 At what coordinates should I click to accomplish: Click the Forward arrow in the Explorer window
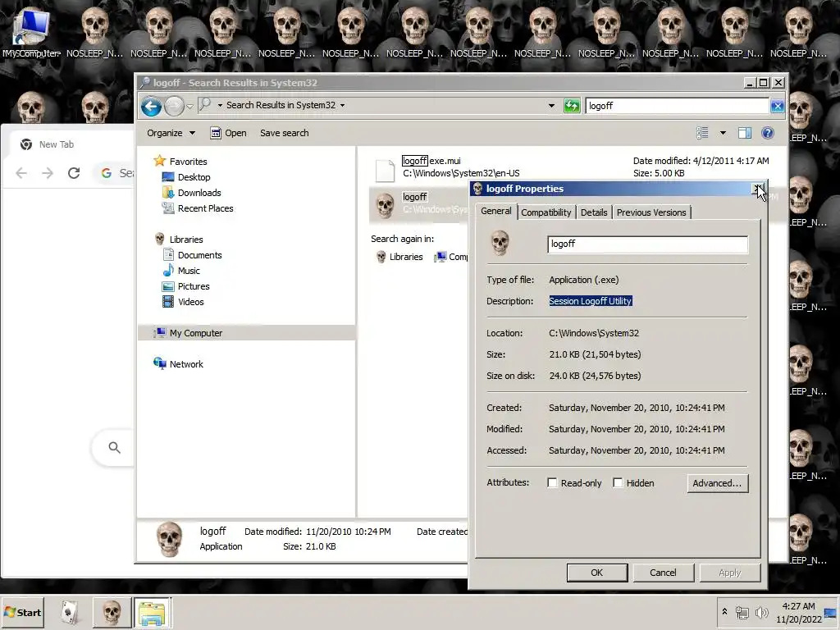[x=174, y=106]
